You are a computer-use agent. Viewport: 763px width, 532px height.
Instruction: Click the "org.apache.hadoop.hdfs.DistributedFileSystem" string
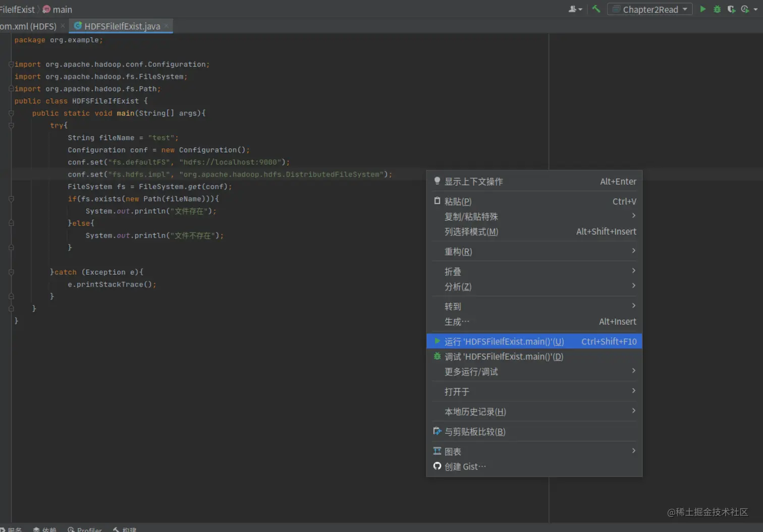[x=282, y=174]
